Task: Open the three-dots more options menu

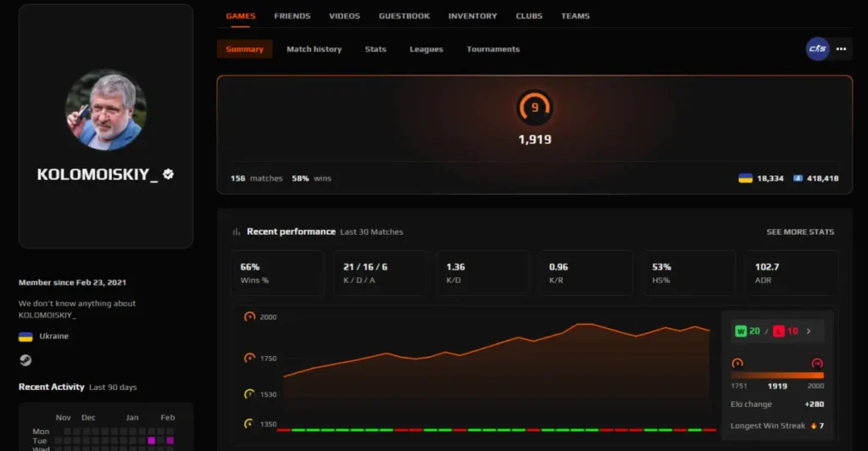Action: pos(841,49)
